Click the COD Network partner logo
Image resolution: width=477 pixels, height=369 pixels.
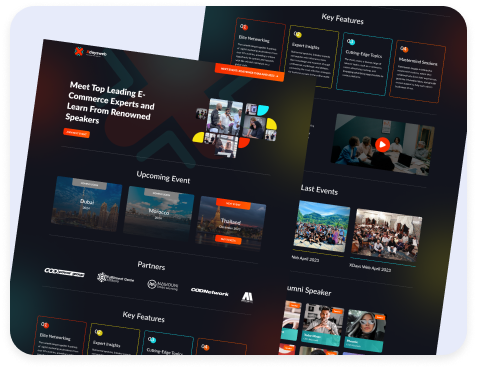pos(210,292)
